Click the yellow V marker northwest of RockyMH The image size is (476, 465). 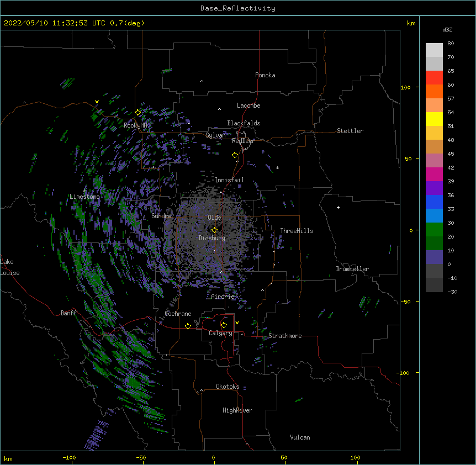97,102
